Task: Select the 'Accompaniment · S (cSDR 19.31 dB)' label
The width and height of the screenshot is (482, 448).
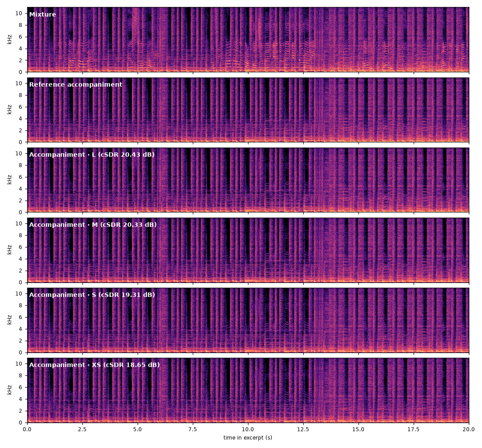Action: coord(92,295)
